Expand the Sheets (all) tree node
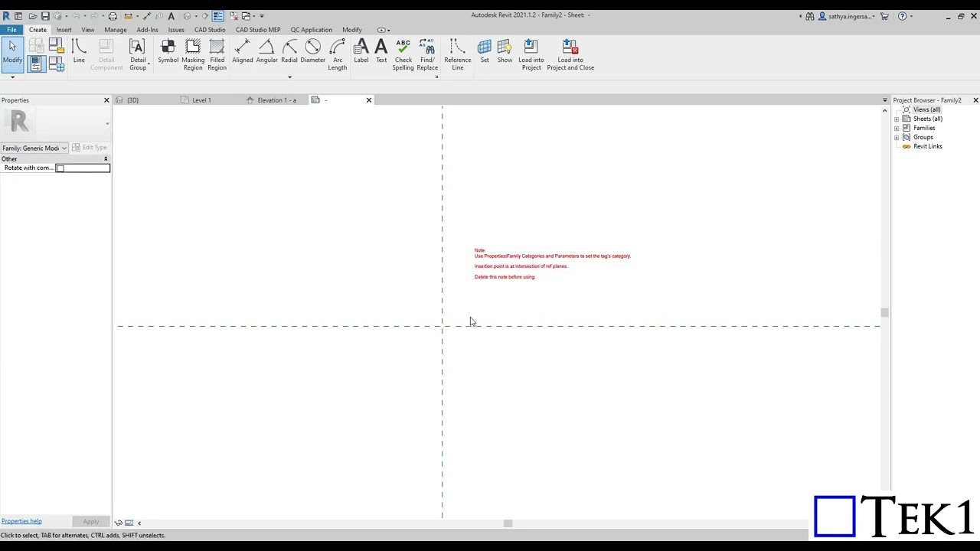980x551 pixels. pyautogui.click(x=897, y=119)
